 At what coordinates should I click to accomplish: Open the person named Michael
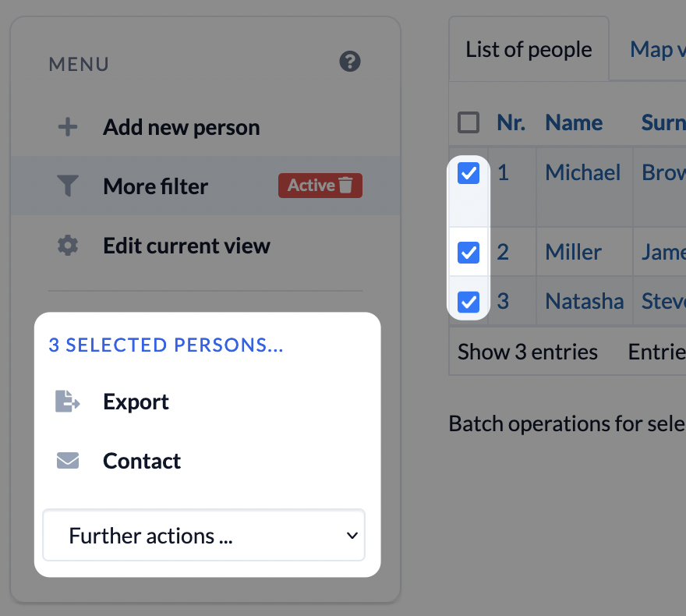pos(583,172)
